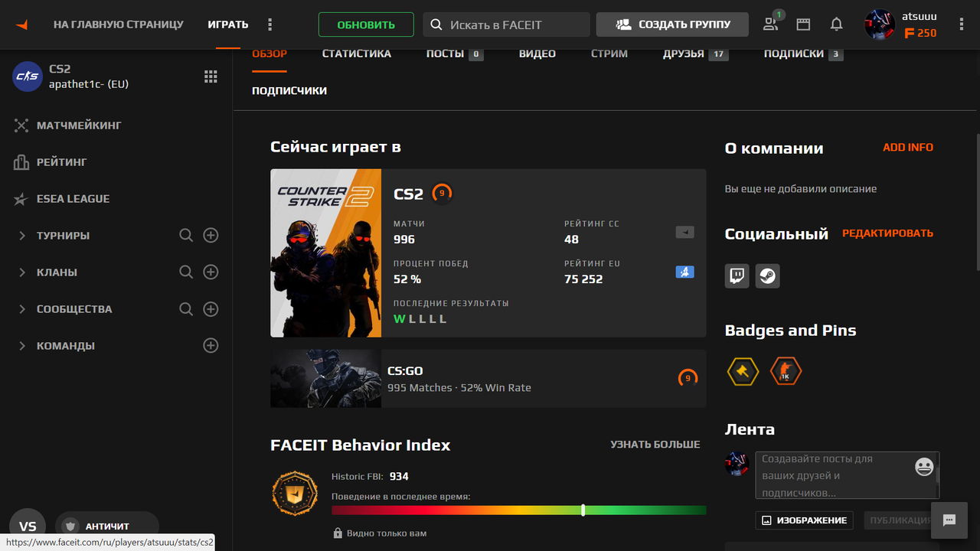Open the calendar icon in the top bar

click(x=802, y=24)
